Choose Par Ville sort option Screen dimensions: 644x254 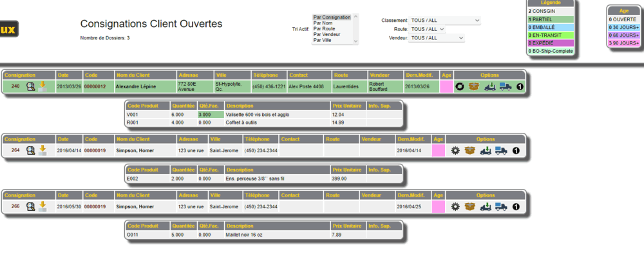tap(322, 40)
